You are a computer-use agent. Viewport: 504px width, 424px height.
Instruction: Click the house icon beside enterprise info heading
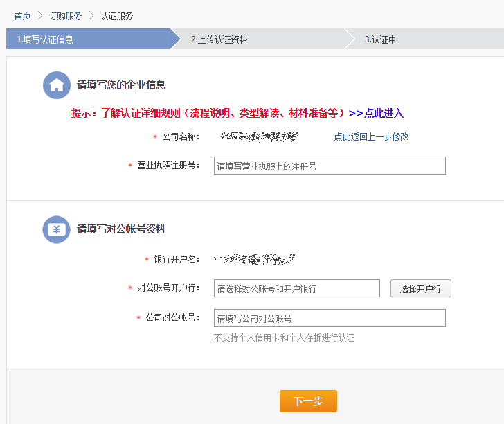point(57,85)
